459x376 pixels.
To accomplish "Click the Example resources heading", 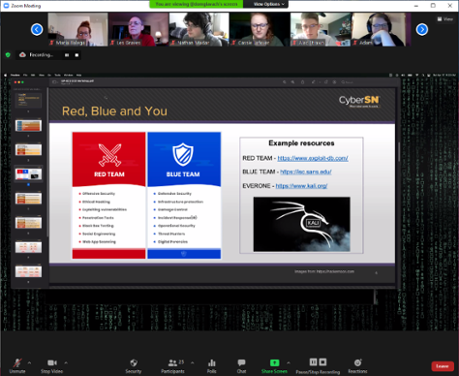I will (x=301, y=143).
